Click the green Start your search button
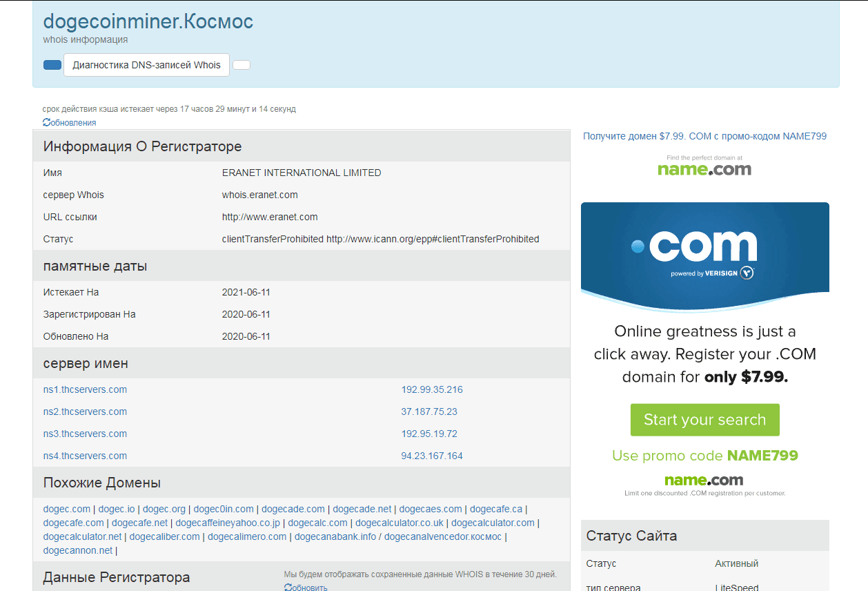 coord(704,420)
